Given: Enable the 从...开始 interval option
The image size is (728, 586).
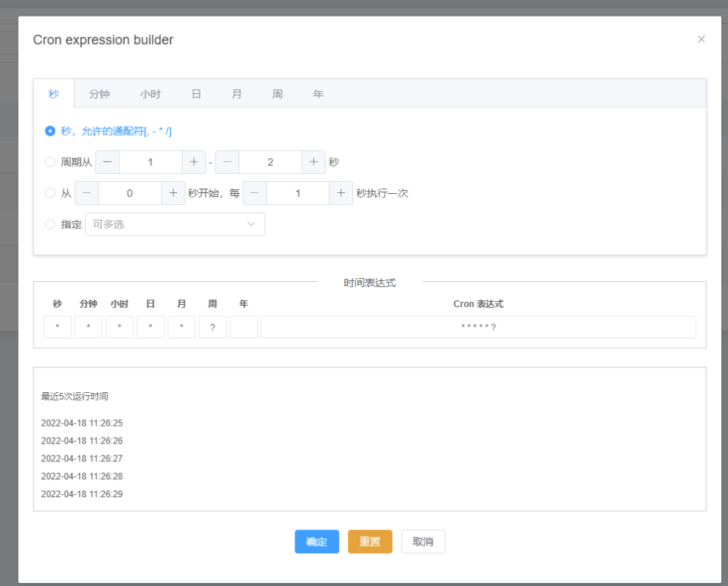Looking at the screenshot, I should [x=49, y=192].
